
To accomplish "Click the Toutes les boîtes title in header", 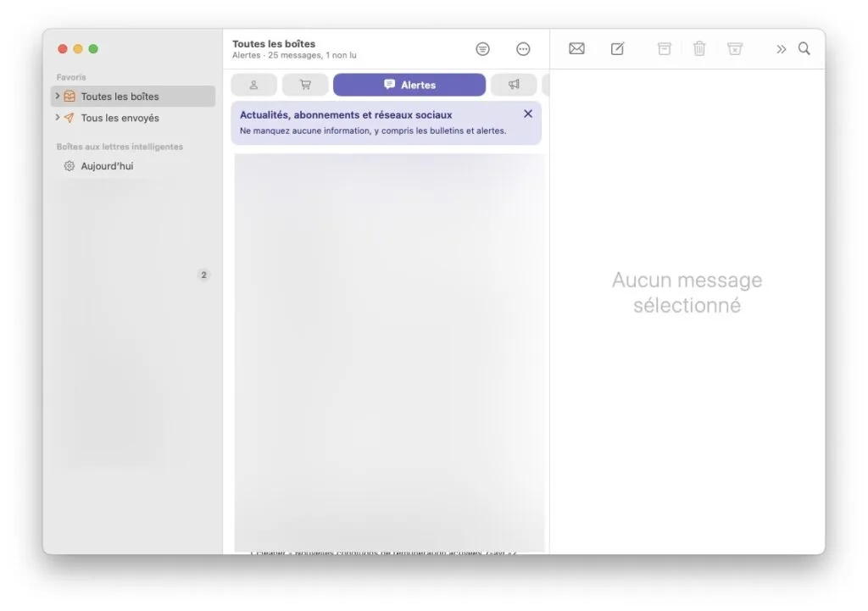I will [274, 44].
